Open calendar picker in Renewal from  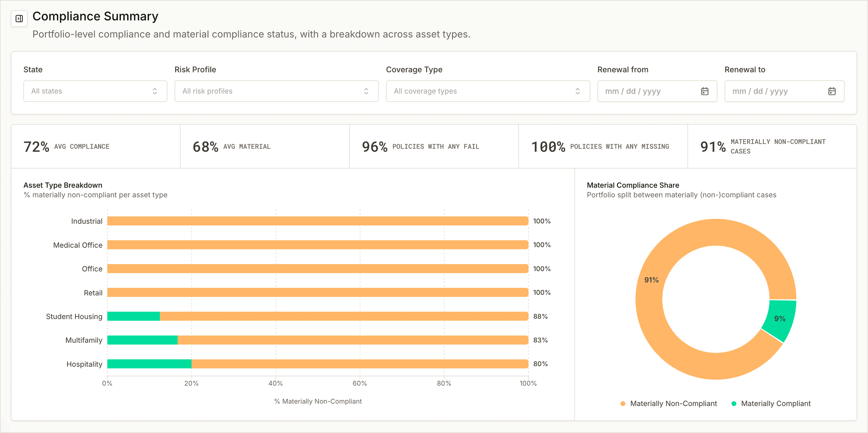(x=705, y=91)
